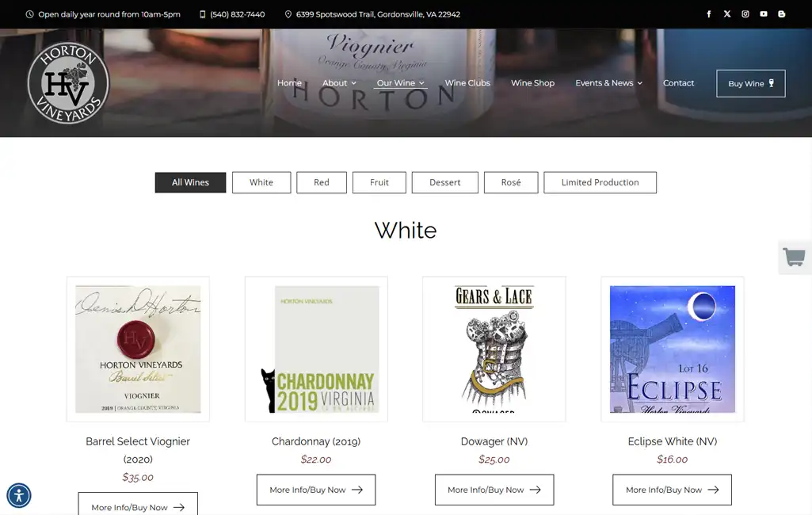The width and height of the screenshot is (812, 515).
Task: Open the Dowager (NV) title link
Action: (x=494, y=441)
